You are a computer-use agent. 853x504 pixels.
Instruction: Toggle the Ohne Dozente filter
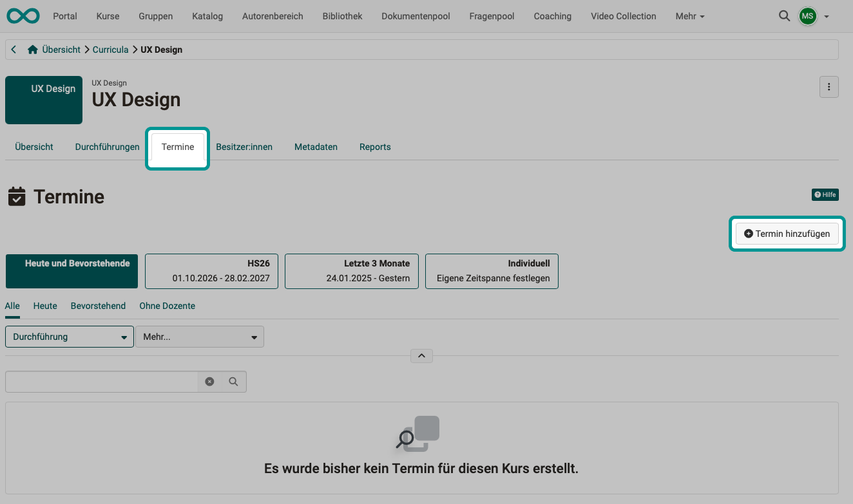coord(167,306)
